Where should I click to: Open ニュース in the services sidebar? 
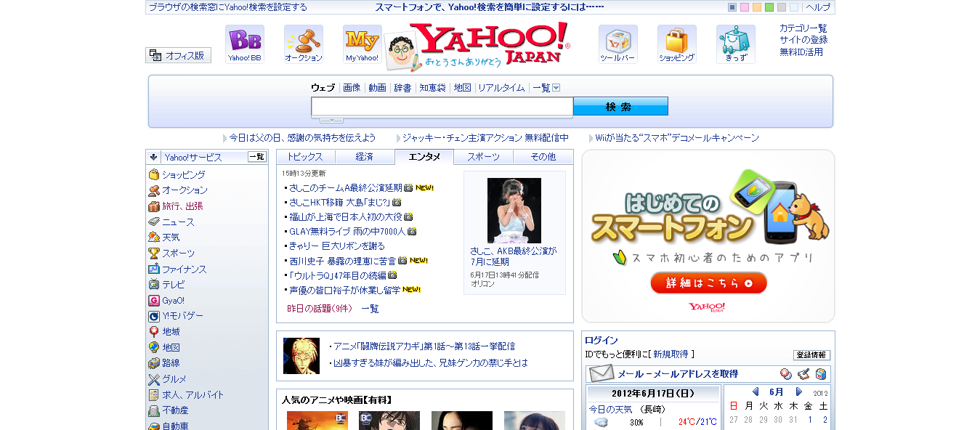pyautogui.click(x=178, y=222)
